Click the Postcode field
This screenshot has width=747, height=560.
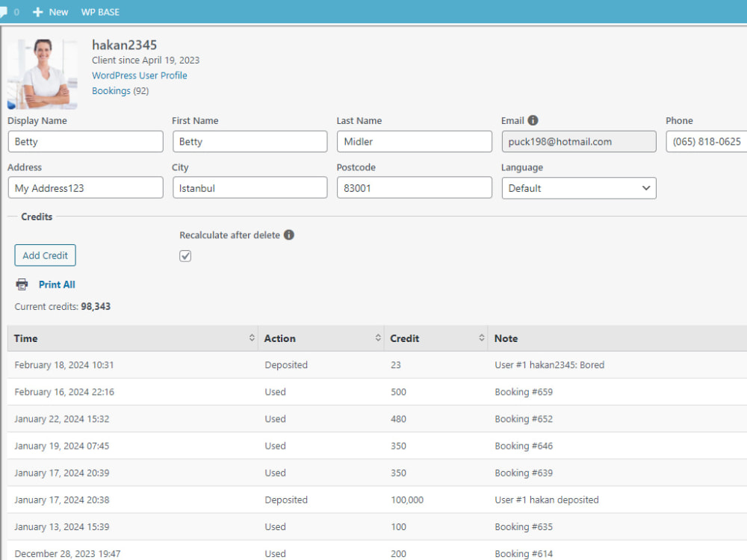[x=415, y=187]
